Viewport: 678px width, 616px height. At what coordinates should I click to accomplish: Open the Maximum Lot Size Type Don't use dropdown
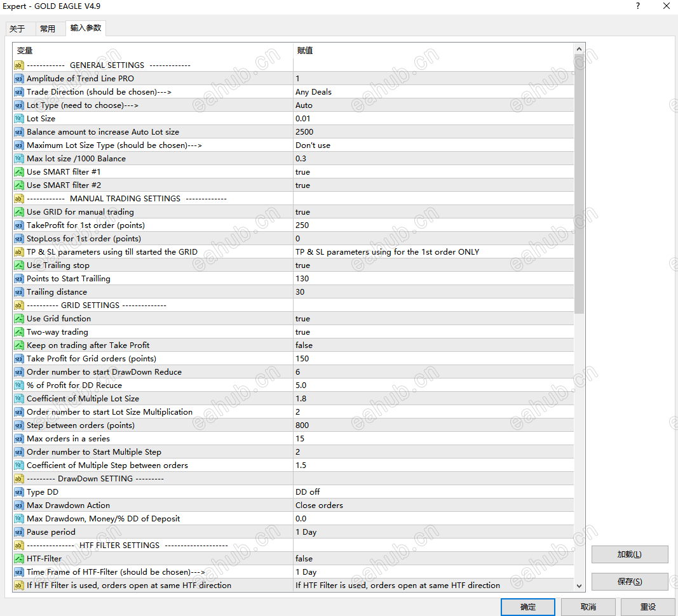click(x=434, y=145)
